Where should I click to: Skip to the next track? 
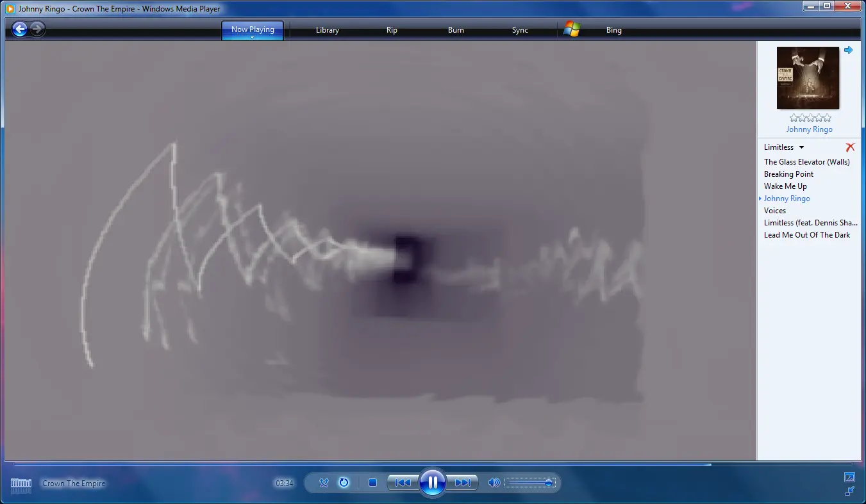point(463,483)
